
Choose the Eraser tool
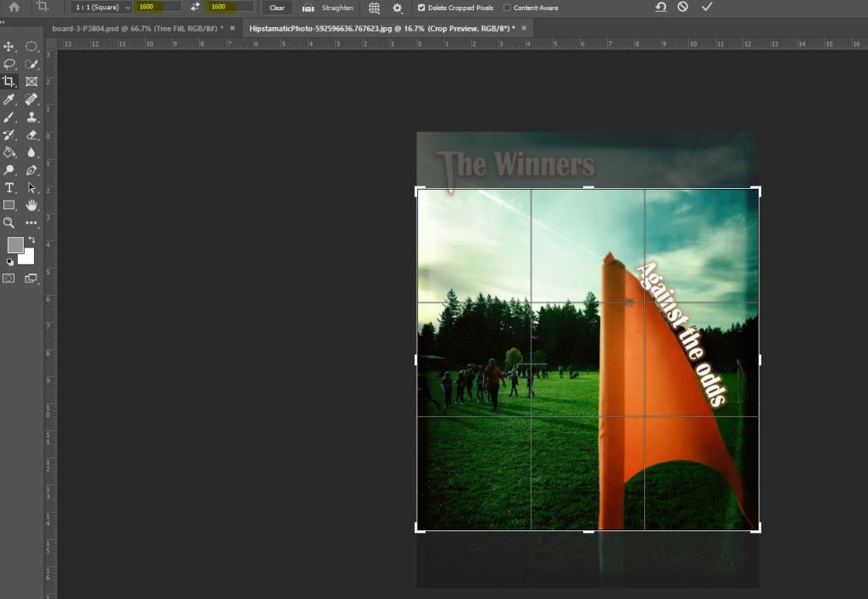(31, 136)
